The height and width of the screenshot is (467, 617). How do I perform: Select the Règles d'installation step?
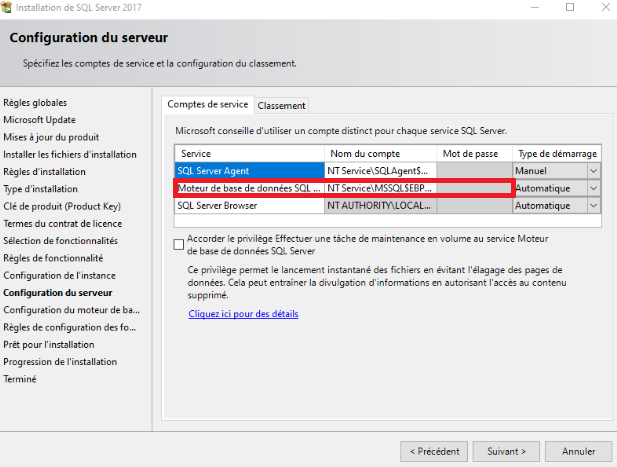pyautogui.click(x=44, y=172)
